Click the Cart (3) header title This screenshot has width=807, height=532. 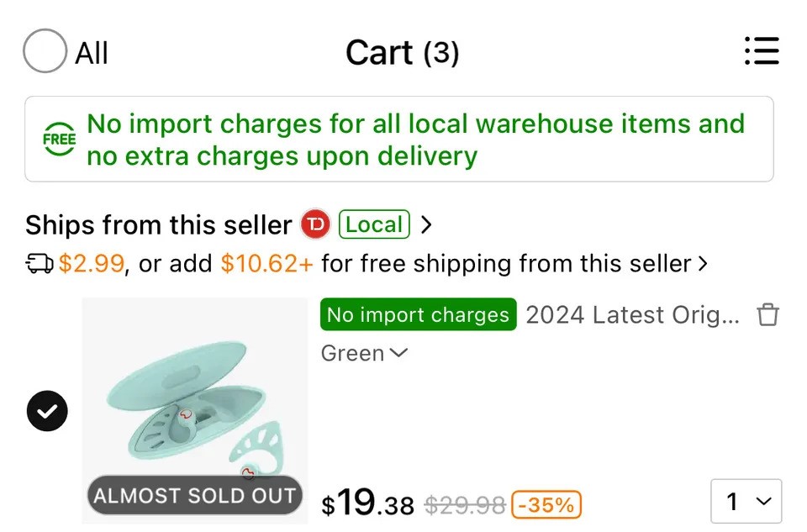(x=402, y=53)
